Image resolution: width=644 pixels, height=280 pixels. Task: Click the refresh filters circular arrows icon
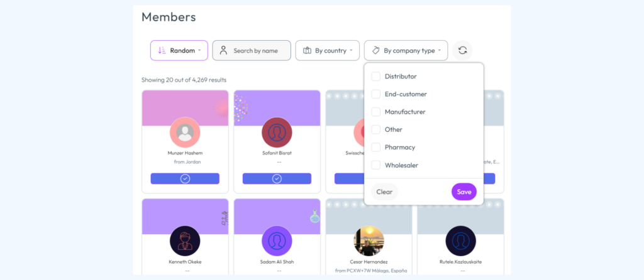click(462, 50)
